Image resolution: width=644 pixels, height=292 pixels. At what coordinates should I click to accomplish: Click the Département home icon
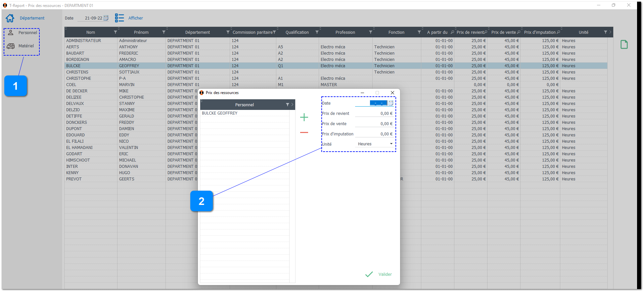[10, 18]
